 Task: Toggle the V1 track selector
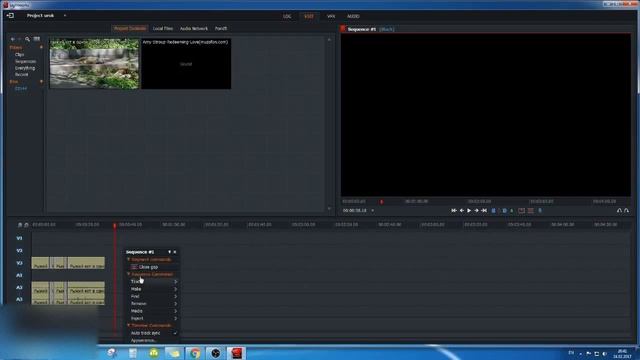point(19,238)
